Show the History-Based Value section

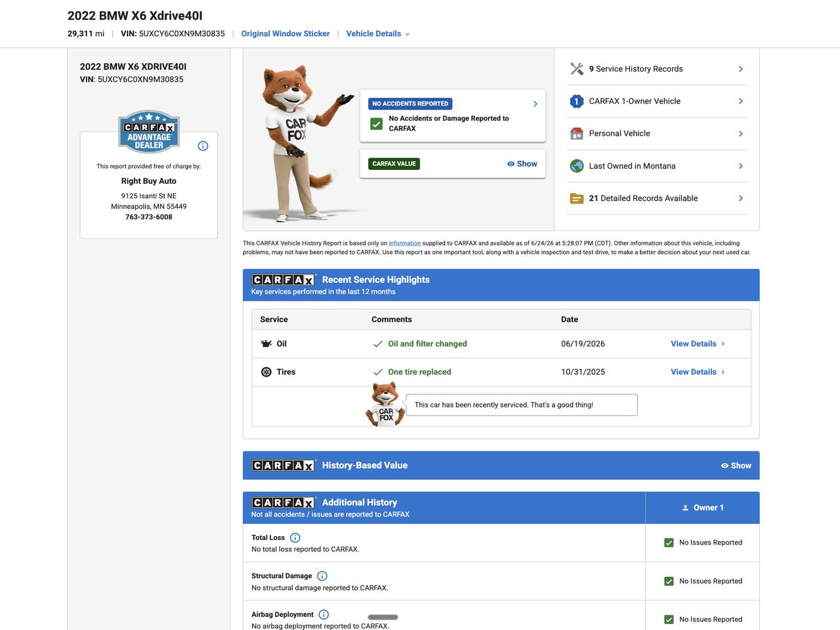[x=736, y=466]
